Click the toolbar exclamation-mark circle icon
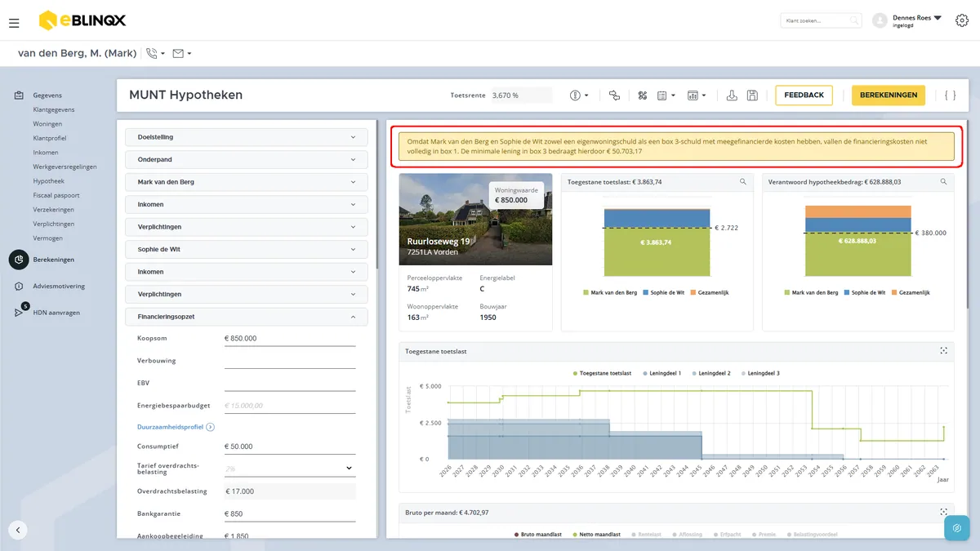The width and height of the screenshot is (980, 551). 575,96
